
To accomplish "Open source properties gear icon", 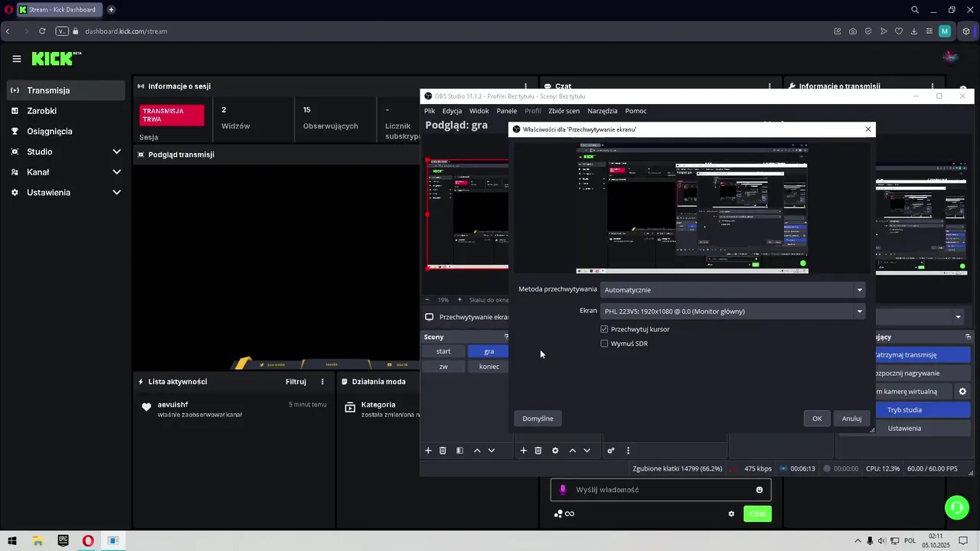I will (x=555, y=451).
